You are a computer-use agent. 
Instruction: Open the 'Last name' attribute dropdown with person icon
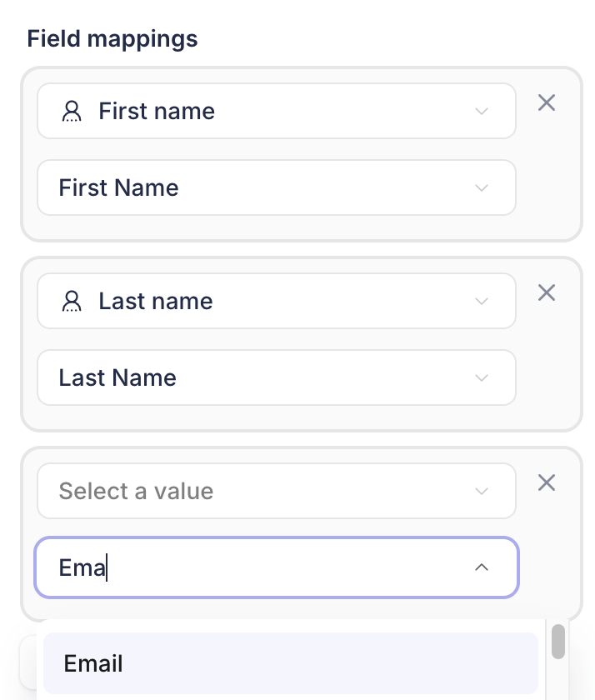coord(277,301)
